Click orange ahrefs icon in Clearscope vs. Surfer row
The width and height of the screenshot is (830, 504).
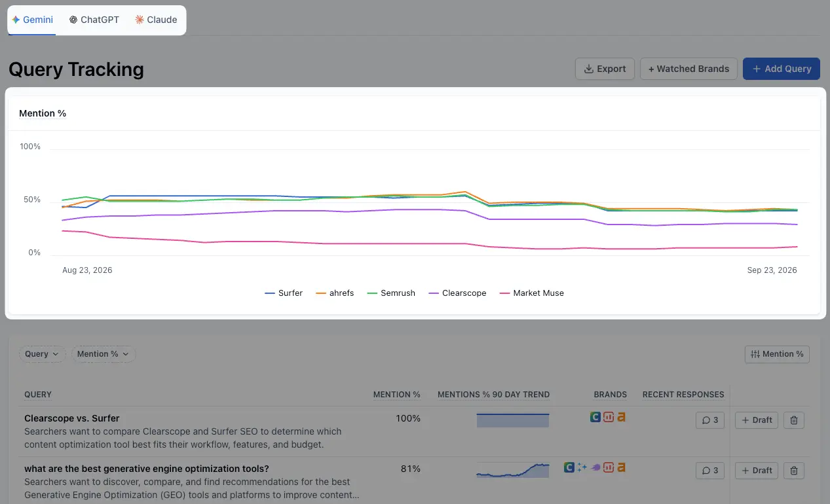point(621,416)
